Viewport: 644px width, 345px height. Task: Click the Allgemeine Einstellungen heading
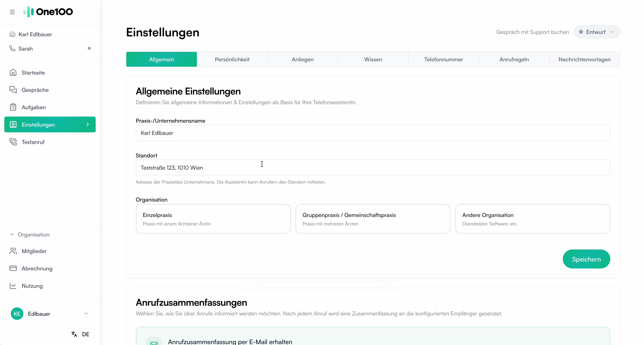188,91
